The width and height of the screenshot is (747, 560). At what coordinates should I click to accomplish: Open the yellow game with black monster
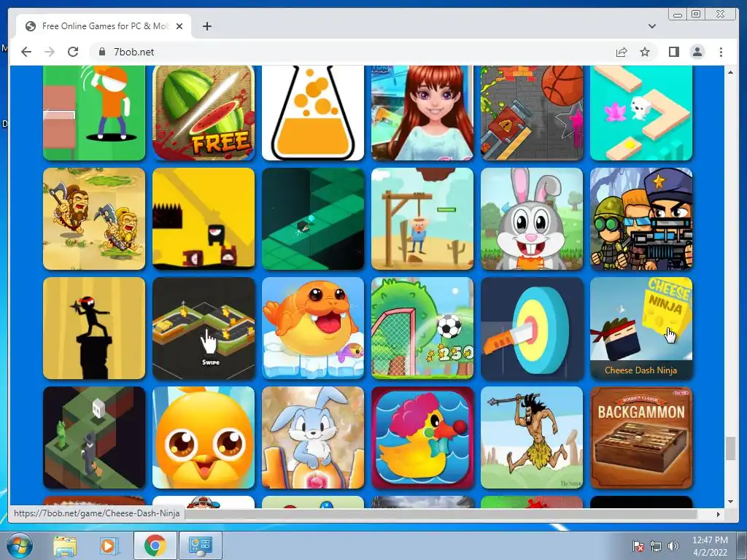point(204,219)
